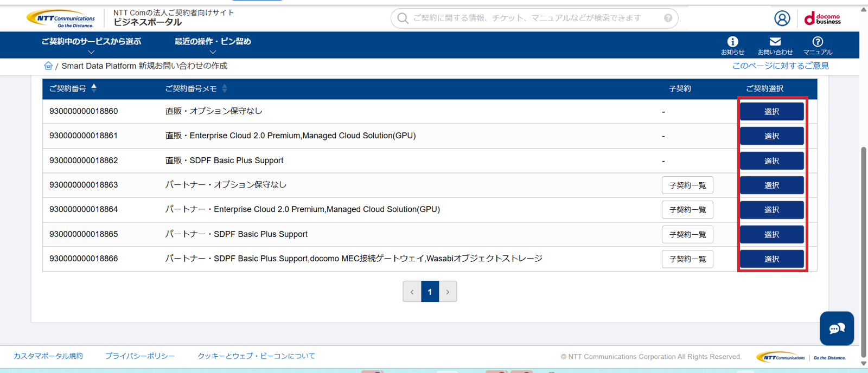
Task: Click memo mentioning Wasabiオブジェクトストレージ
Action: (x=354, y=259)
